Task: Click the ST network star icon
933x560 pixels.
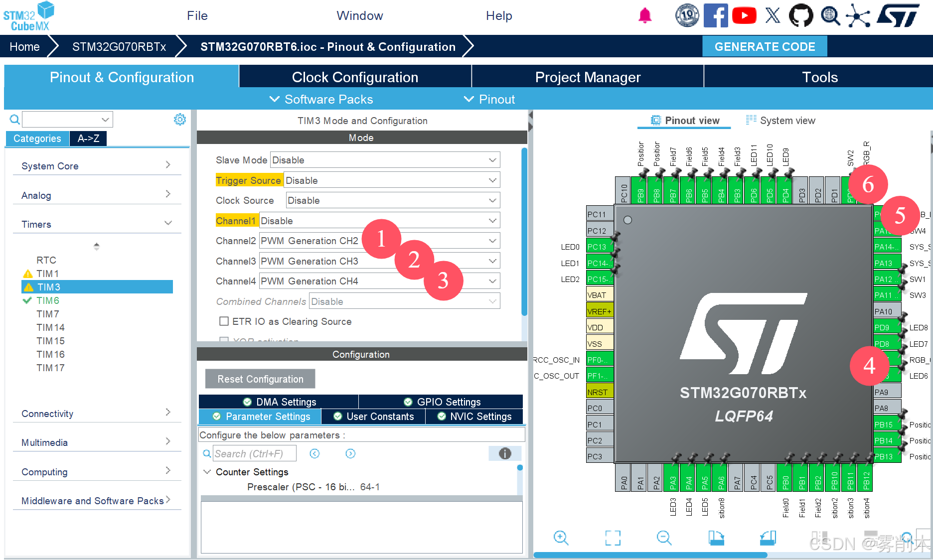Action: coord(858,15)
